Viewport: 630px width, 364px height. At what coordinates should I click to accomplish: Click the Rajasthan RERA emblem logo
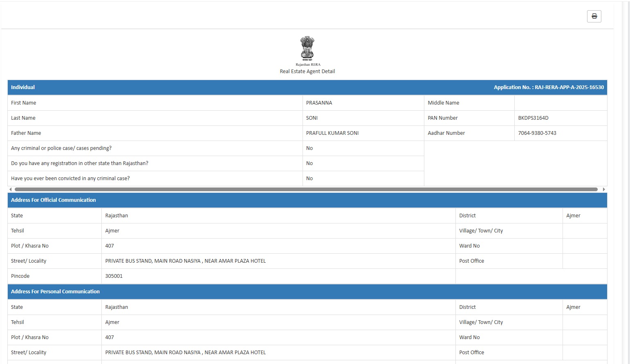pos(307,49)
